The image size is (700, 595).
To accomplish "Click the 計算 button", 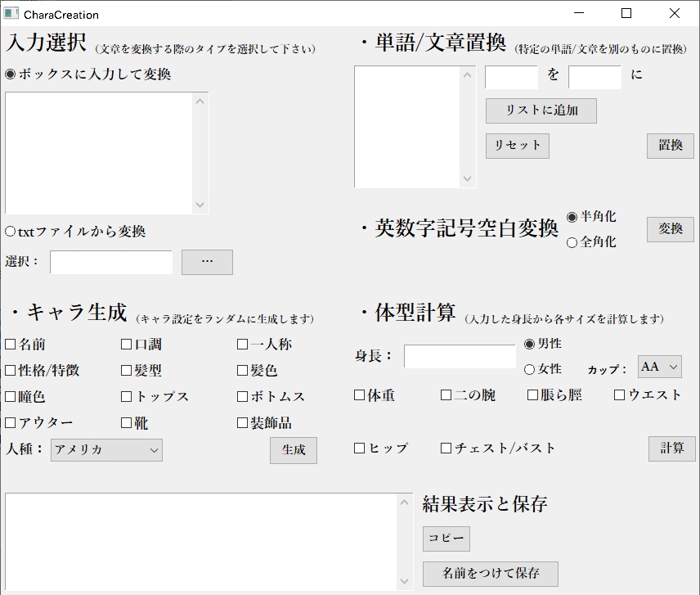I will [672, 449].
